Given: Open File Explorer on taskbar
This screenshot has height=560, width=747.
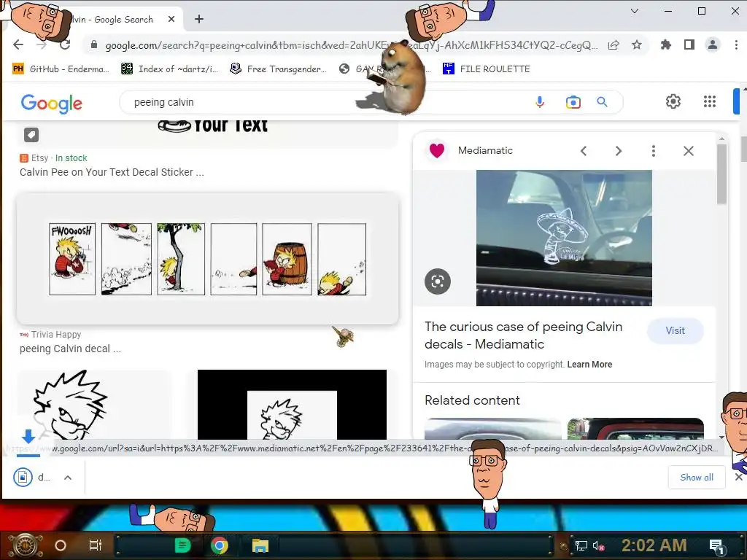Looking at the screenshot, I should 260,545.
